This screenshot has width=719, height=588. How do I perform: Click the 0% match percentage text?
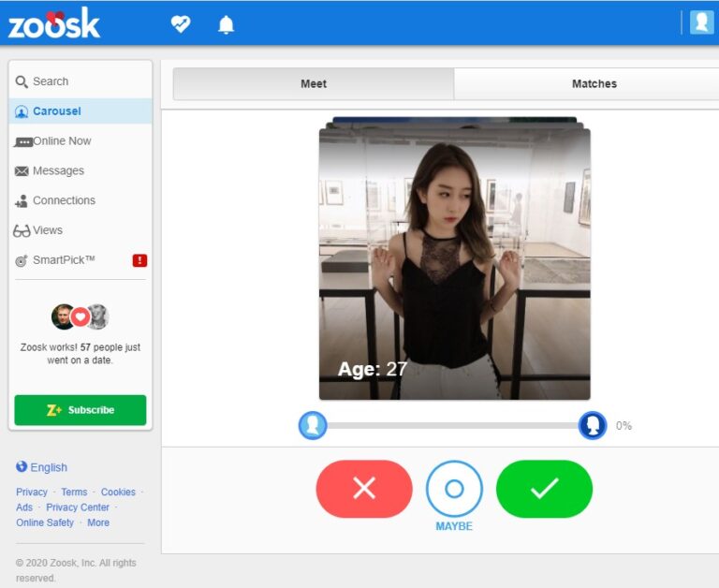[624, 426]
